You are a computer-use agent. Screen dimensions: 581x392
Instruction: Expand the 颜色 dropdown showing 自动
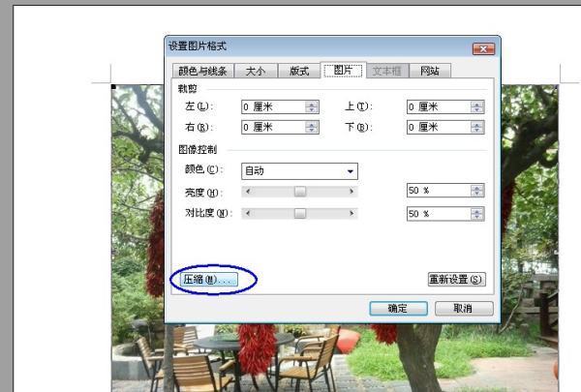click(x=351, y=171)
